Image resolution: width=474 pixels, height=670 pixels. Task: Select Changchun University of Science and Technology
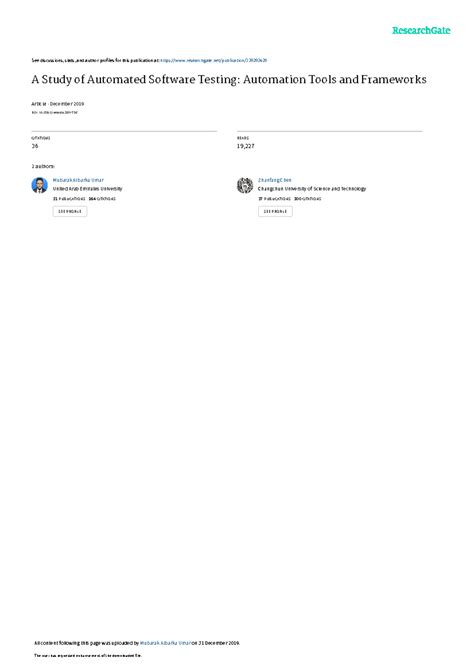312,189
